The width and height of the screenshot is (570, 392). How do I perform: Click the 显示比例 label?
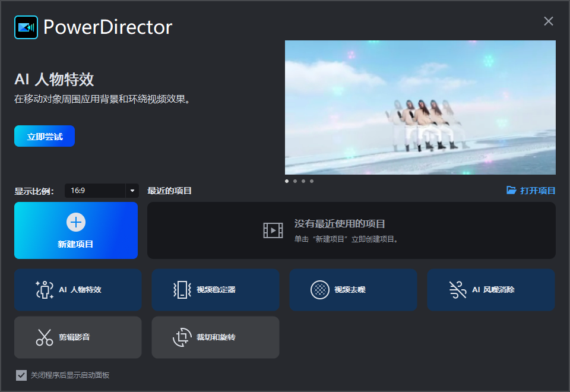[x=34, y=191]
